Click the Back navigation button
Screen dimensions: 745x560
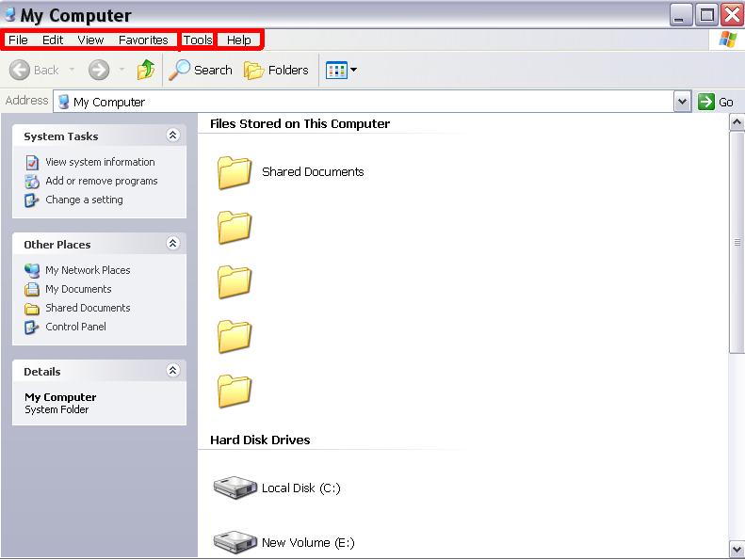pyautogui.click(x=34, y=71)
